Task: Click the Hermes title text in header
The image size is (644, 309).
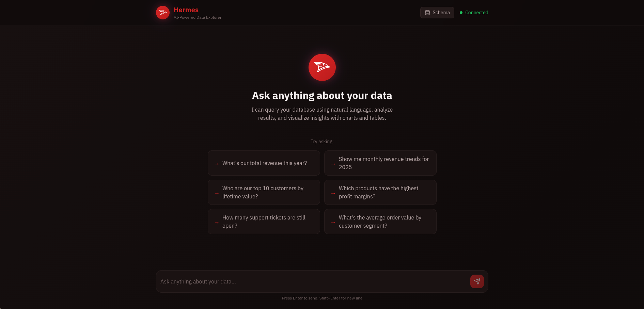Action: pos(186,10)
